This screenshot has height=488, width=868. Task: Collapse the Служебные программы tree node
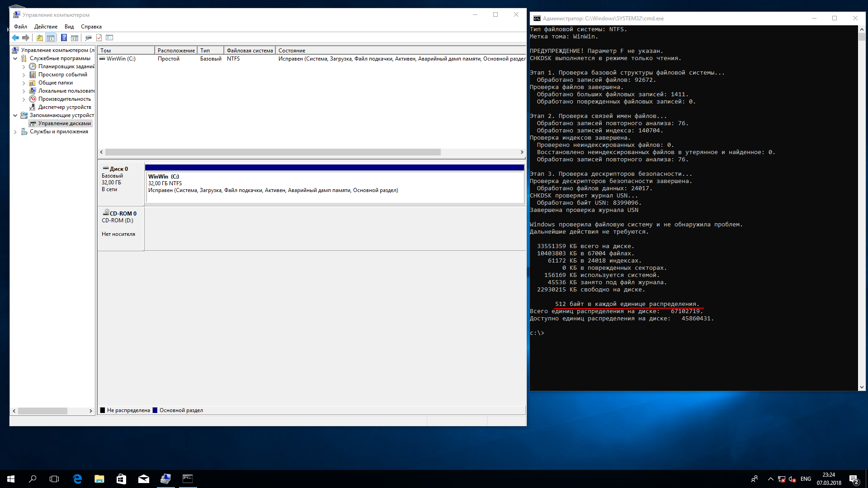click(x=15, y=58)
